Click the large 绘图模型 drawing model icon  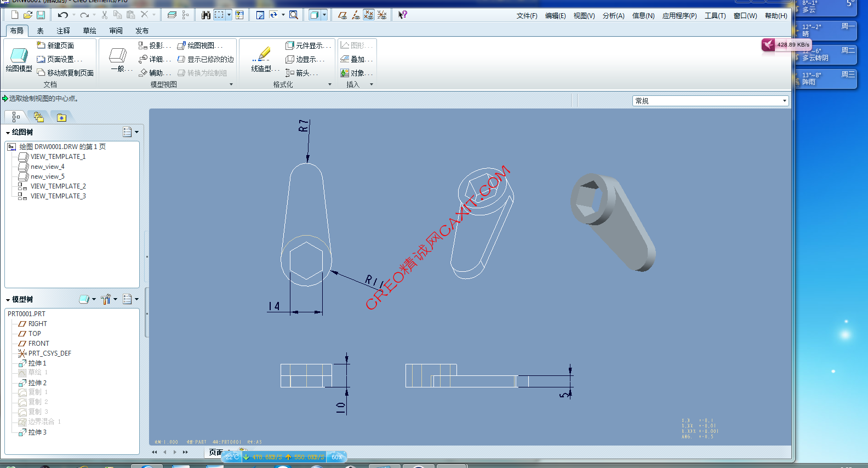(19, 55)
